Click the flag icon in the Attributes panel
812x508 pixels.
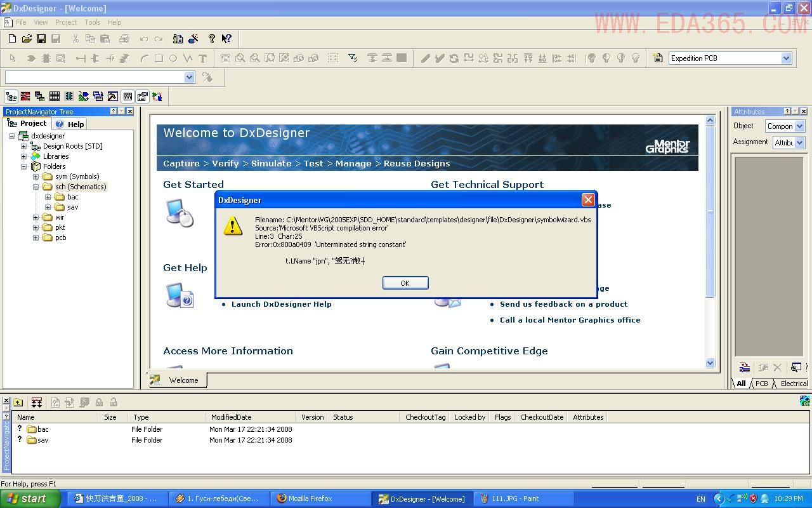tap(745, 367)
